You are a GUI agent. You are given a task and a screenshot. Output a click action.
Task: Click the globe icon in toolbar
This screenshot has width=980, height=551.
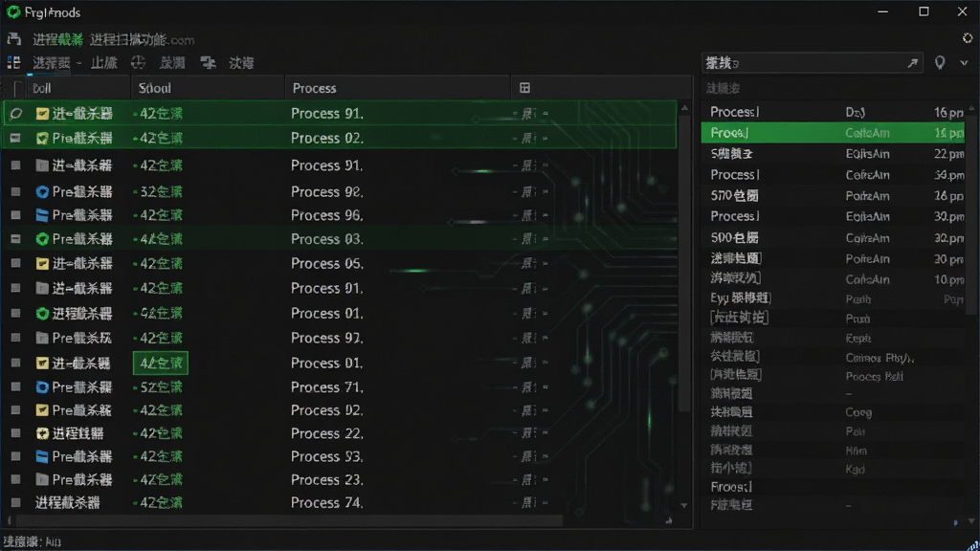[x=138, y=62]
